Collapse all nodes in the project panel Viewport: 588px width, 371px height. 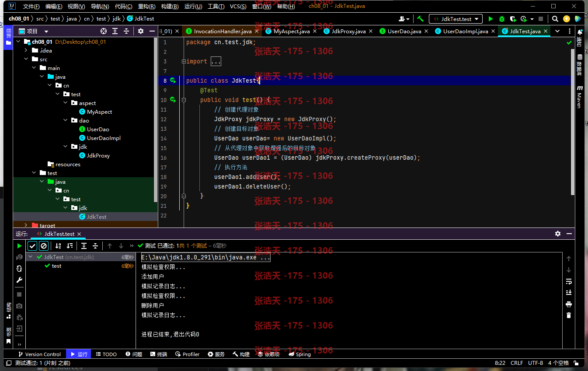click(126, 31)
